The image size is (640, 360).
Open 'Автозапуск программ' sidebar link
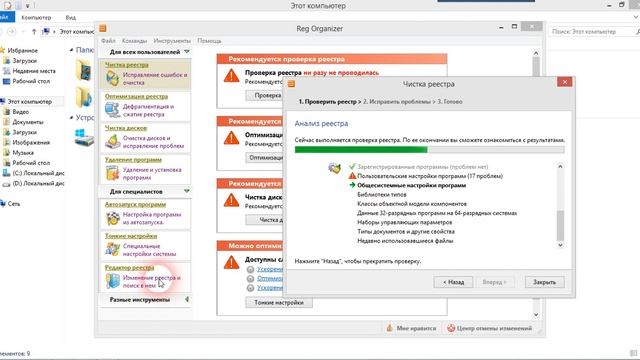136,204
